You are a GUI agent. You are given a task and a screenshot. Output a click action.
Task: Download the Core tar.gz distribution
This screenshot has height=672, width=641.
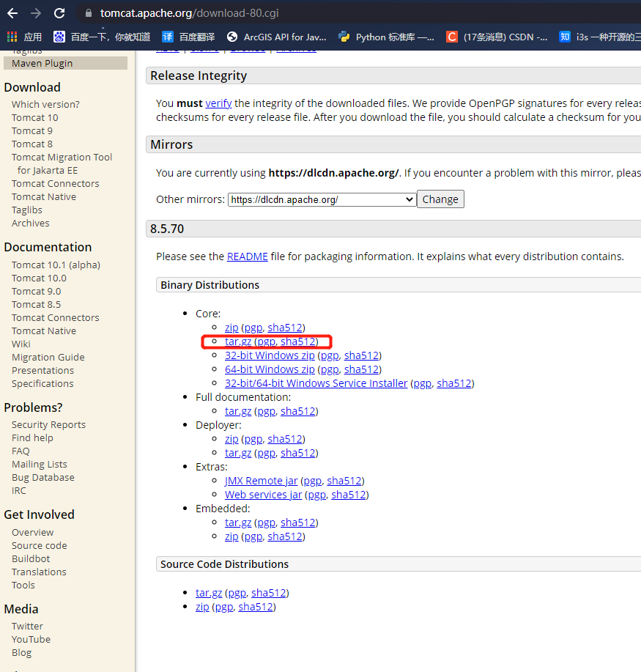[x=238, y=341]
